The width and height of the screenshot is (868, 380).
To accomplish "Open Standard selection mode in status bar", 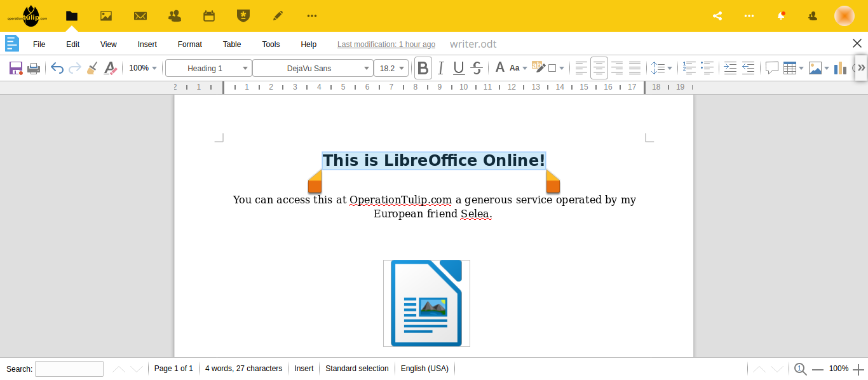I will point(357,369).
